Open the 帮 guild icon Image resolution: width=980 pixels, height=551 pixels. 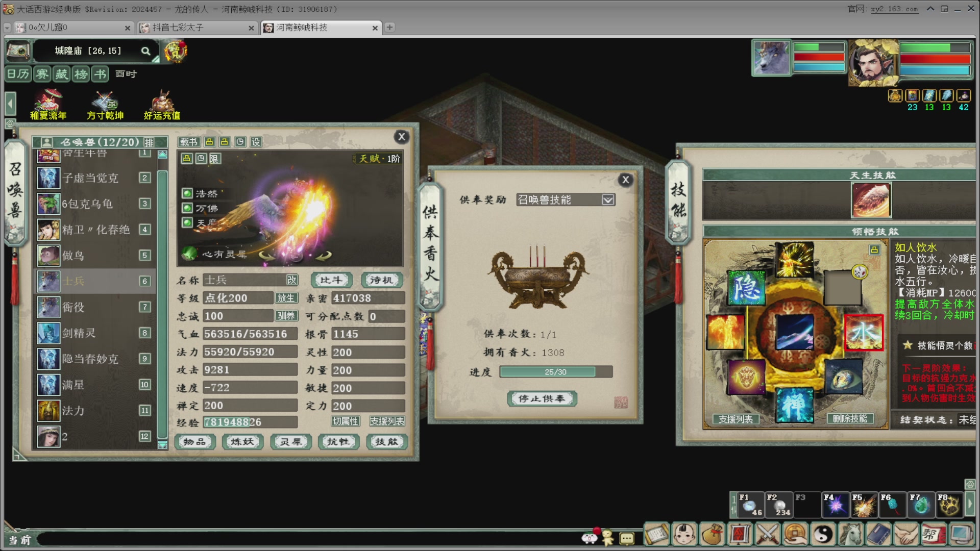[x=933, y=534]
